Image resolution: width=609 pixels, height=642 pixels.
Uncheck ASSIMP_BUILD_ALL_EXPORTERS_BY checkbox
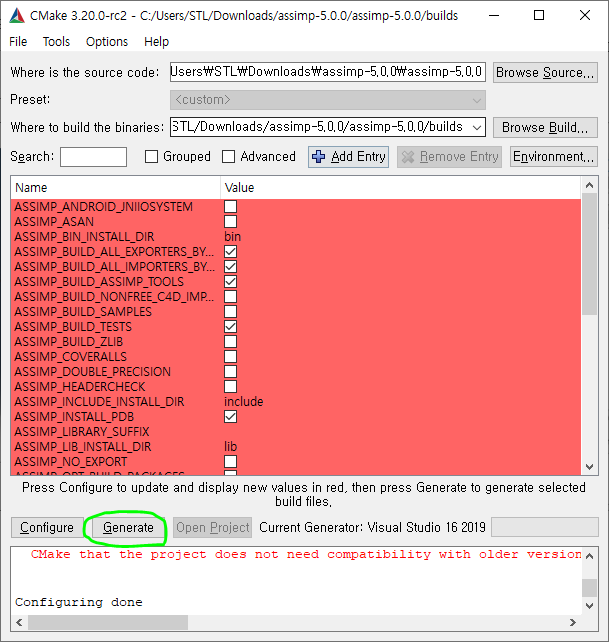[x=231, y=251]
